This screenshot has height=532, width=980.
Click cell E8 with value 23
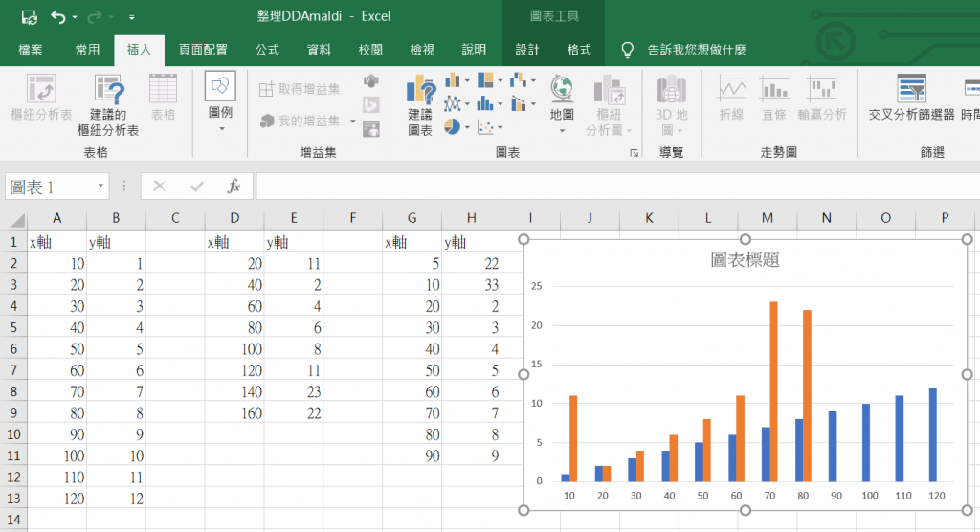point(294,392)
